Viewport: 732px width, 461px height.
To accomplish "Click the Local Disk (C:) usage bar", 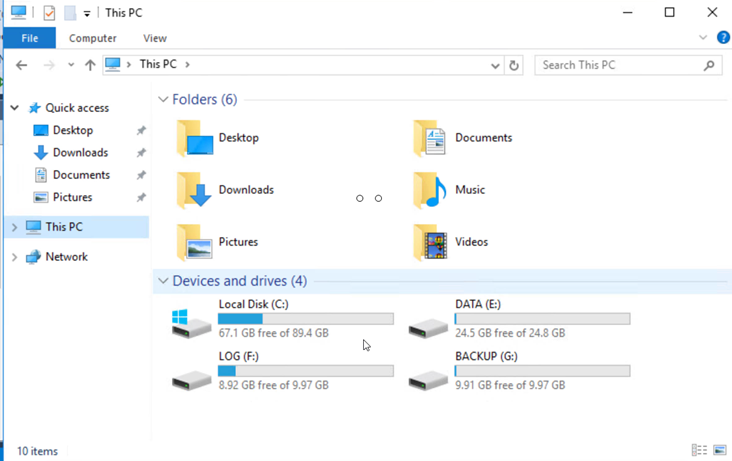I will pyautogui.click(x=306, y=319).
